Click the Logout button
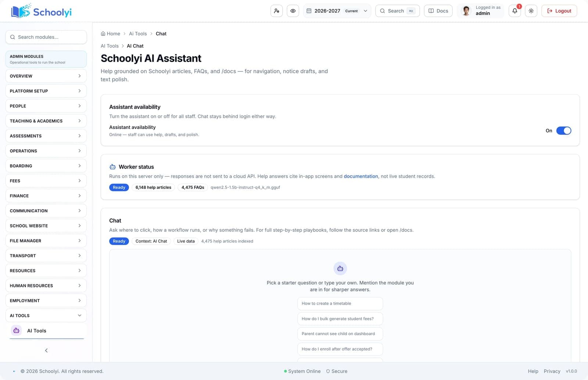The height and width of the screenshot is (380, 588). (559, 11)
